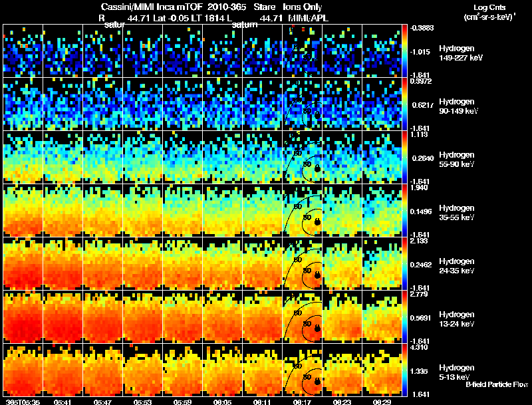
Task: Open the 35-55 keV image at 06:05
Action: pos(222,210)
